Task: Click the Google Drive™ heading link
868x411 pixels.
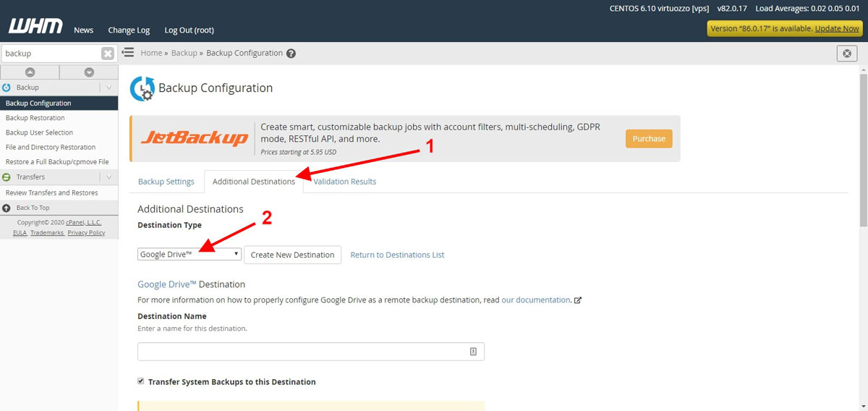Action: click(x=167, y=284)
